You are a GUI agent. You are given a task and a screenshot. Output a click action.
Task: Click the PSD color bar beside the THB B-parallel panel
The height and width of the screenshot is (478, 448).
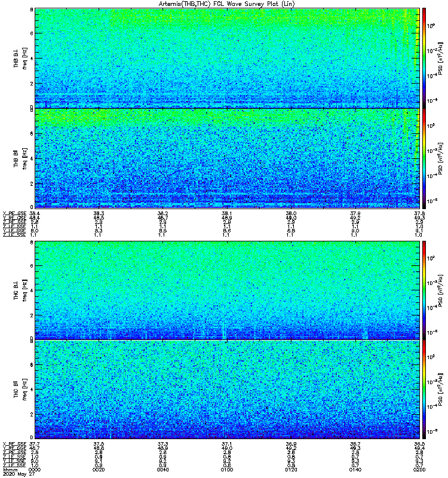(x=424, y=158)
